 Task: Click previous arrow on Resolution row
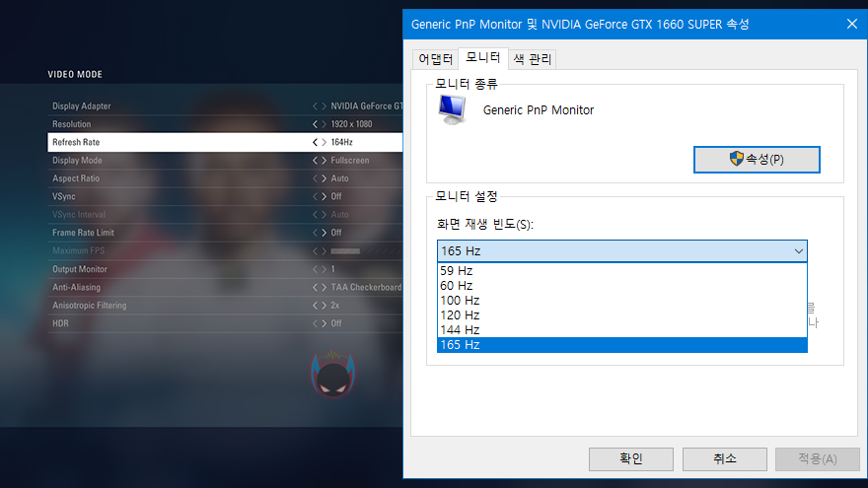[315, 124]
